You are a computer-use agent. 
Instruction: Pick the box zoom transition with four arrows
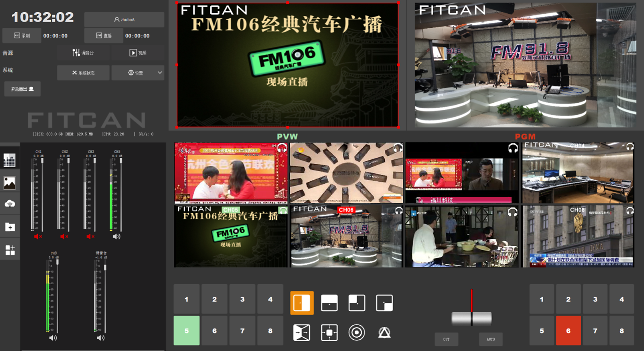(329, 333)
